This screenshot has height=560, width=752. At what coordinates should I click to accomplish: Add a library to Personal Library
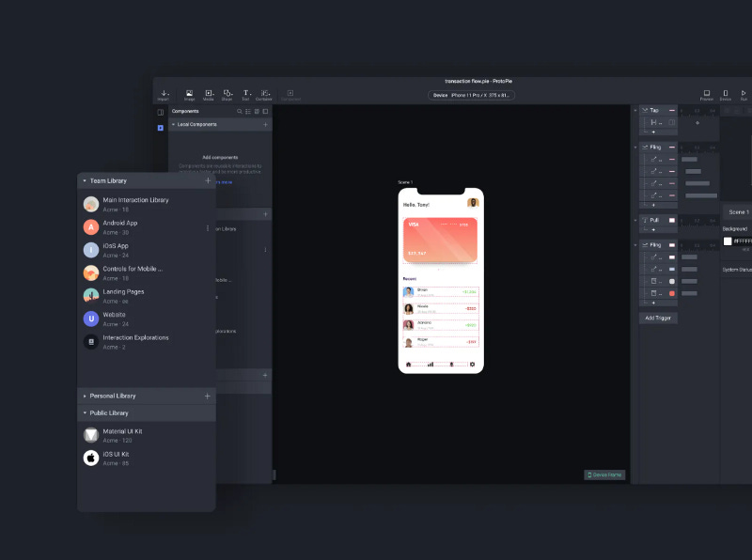coord(207,396)
